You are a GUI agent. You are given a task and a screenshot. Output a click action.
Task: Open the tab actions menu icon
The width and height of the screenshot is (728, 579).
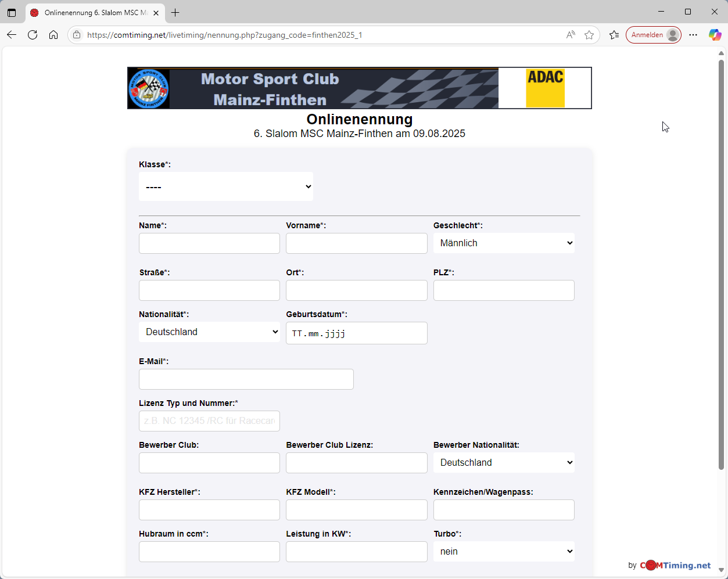(12, 13)
